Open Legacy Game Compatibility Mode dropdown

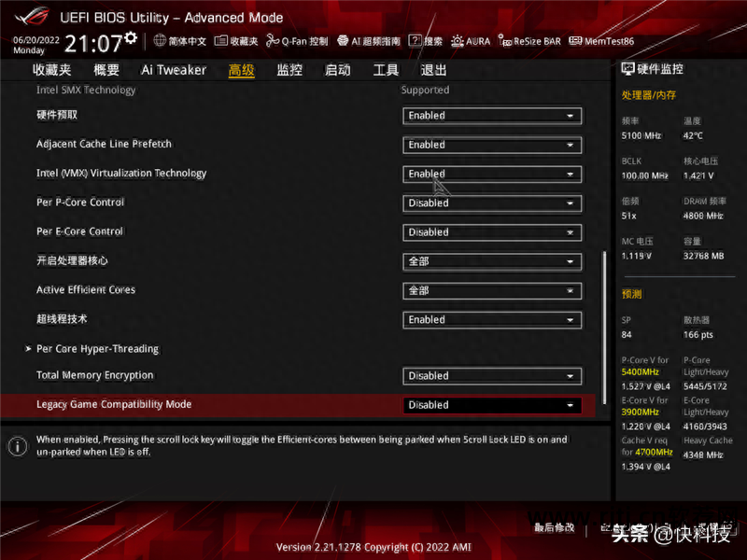492,405
